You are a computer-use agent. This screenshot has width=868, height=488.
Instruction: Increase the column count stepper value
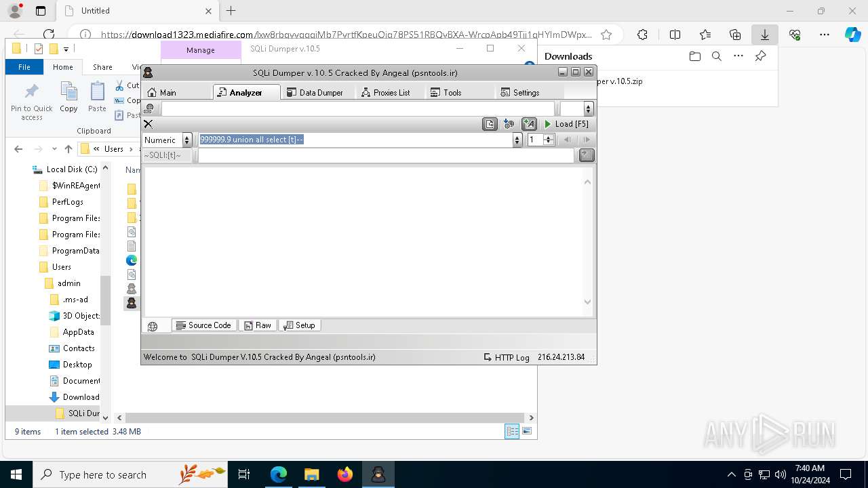[549, 137]
